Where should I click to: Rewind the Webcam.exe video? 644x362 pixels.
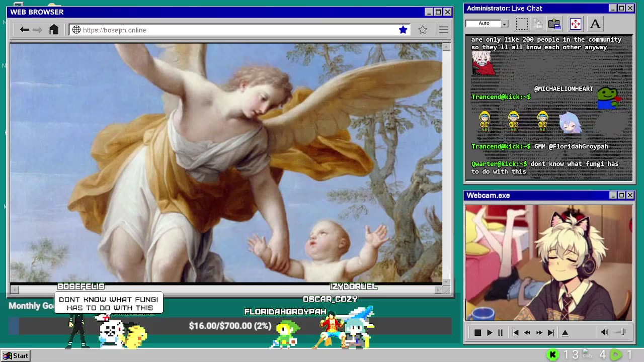(x=527, y=332)
